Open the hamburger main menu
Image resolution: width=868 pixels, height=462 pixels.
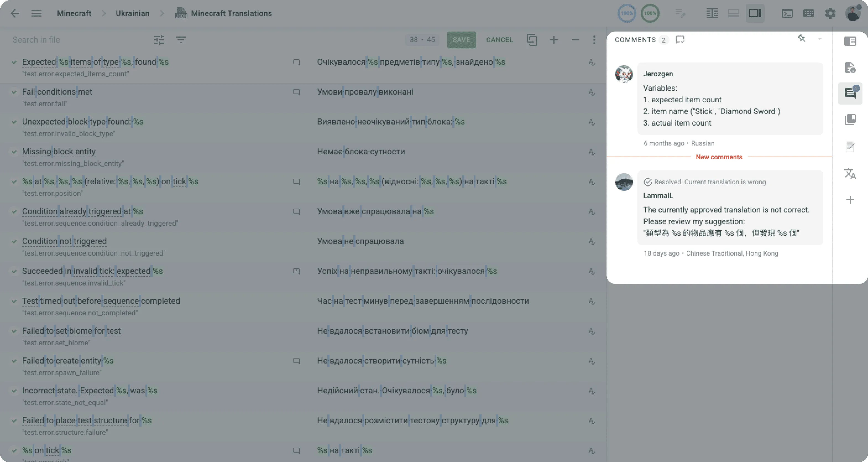pos(36,14)
